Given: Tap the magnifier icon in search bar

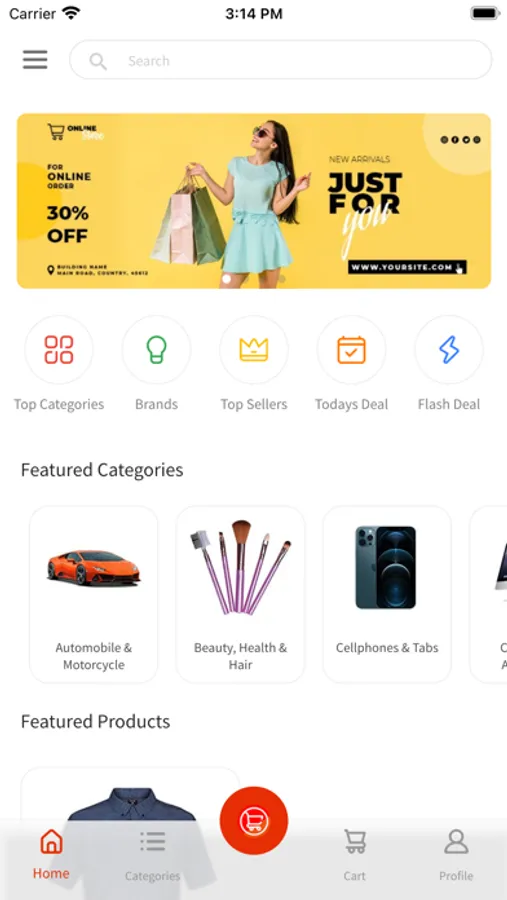Looking at the screenshot, I should click(98, 61).
